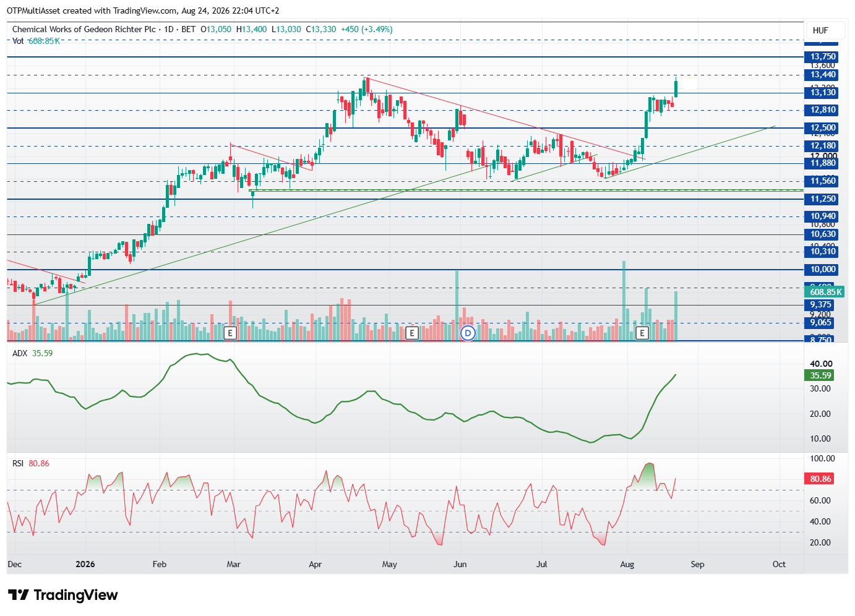Click the 100.00 label on the RSI scale

(822, 458)
